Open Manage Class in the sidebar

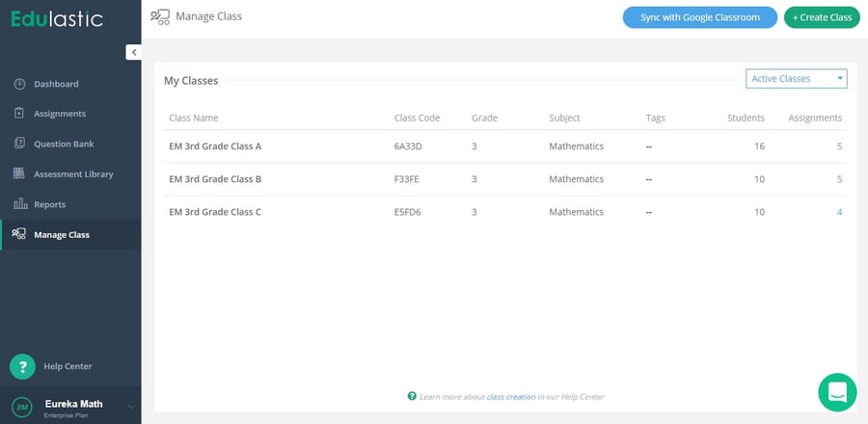point(62,234)
